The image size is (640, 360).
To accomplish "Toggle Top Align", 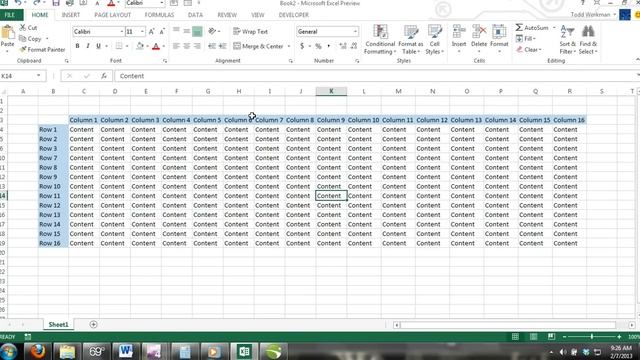I will 176,31.
